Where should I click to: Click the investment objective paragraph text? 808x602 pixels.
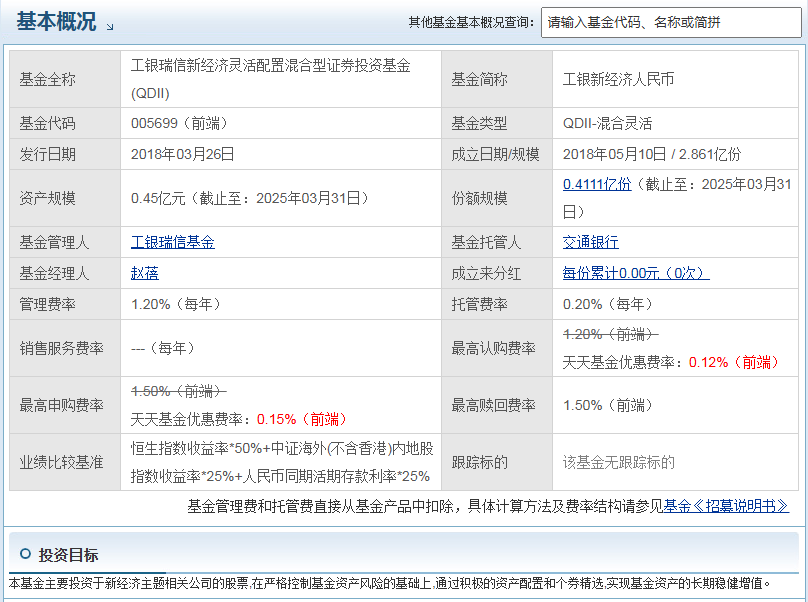click(390, 584)
